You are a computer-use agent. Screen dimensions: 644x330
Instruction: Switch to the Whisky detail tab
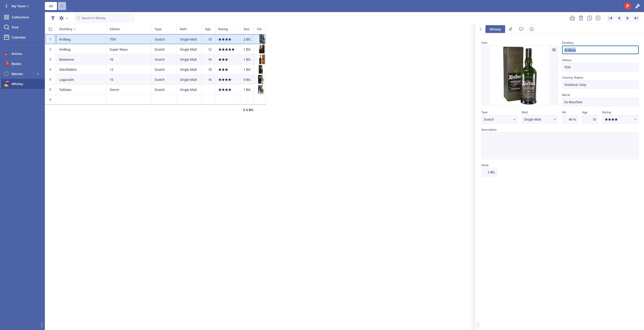pos(495,29)
